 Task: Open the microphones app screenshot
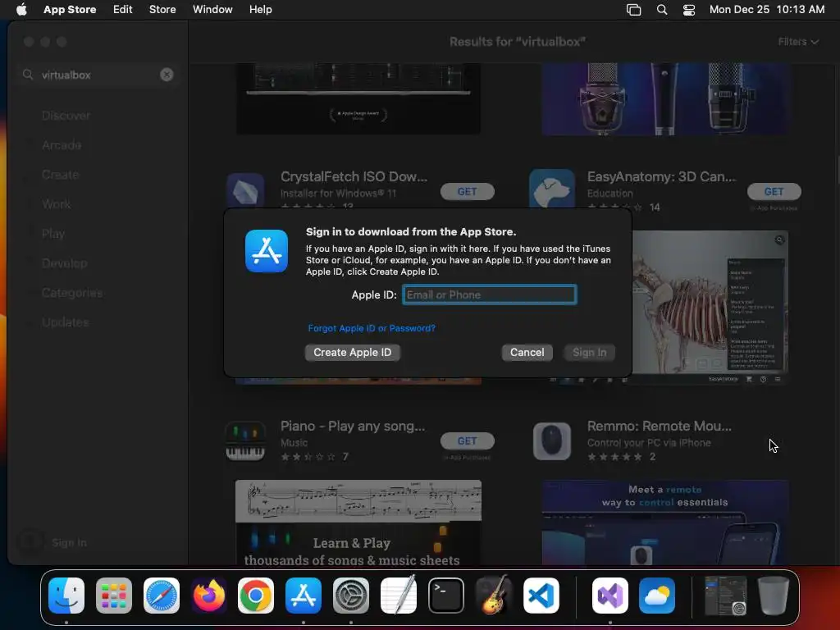664,98
